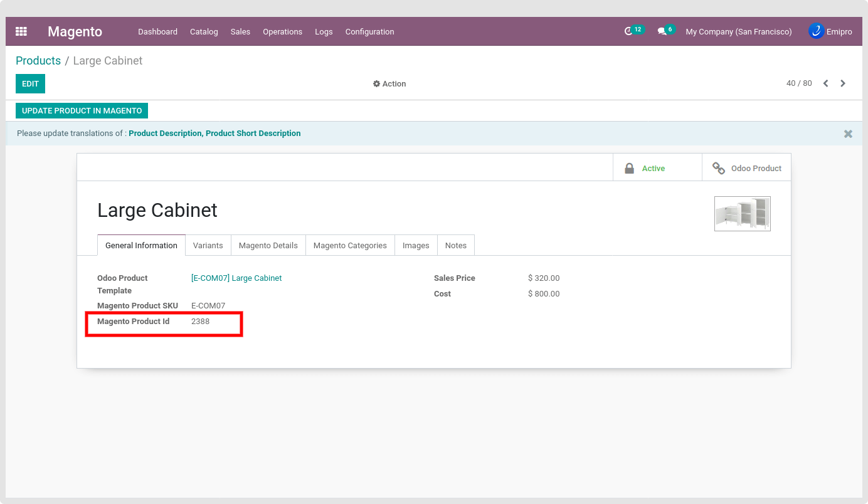
Task: Click the Sales Price label
Action: 455,278
